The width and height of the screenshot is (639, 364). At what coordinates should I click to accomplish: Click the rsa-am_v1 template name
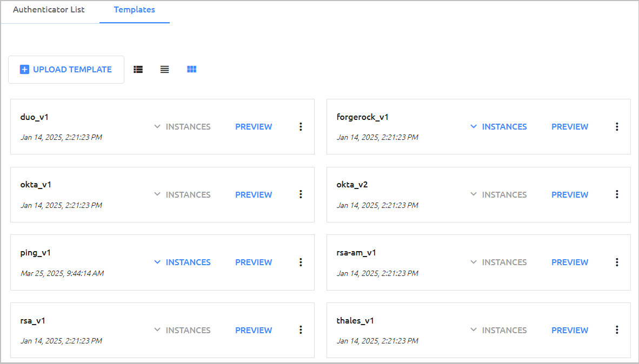pos(356,253)
